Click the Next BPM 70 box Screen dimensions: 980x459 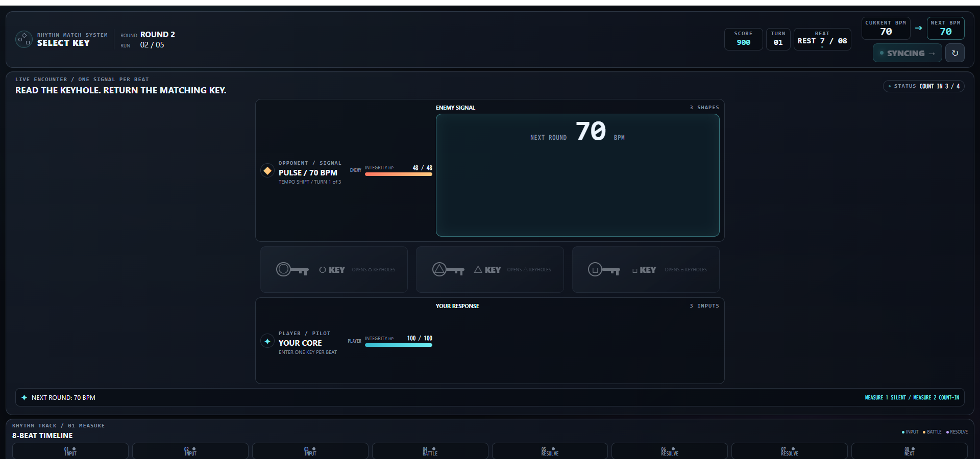[945, 28]
